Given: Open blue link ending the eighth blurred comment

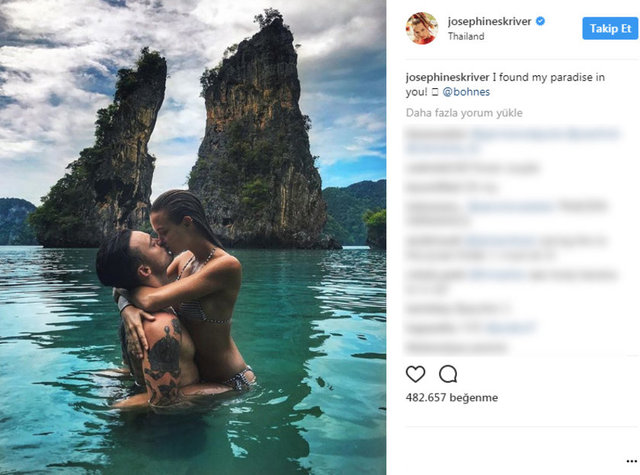Looking at the screenshot, I should pos(511,328).
